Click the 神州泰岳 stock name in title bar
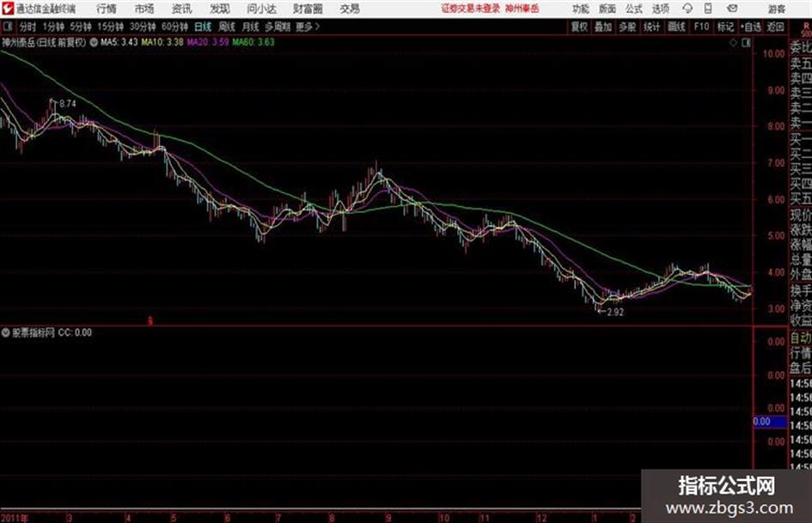812x523 pixels. [x=522, y=9]
